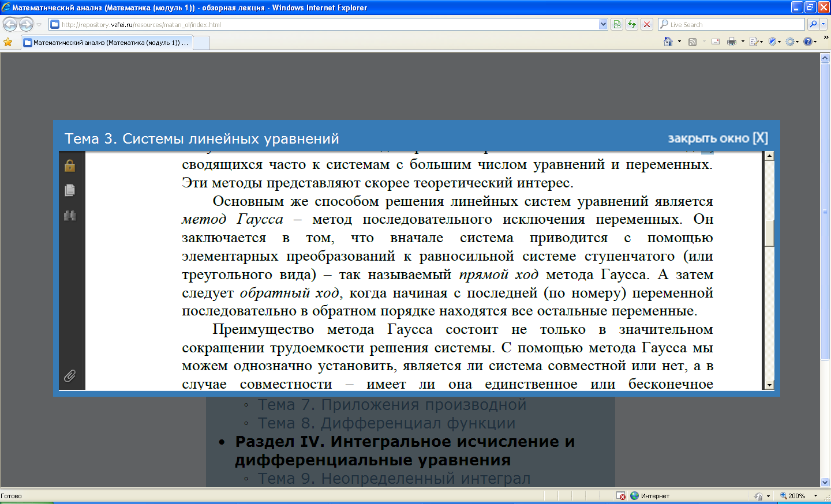The image size is (831, 504).
Task: Open Favorites with the star icon
Action: (8, 42)
